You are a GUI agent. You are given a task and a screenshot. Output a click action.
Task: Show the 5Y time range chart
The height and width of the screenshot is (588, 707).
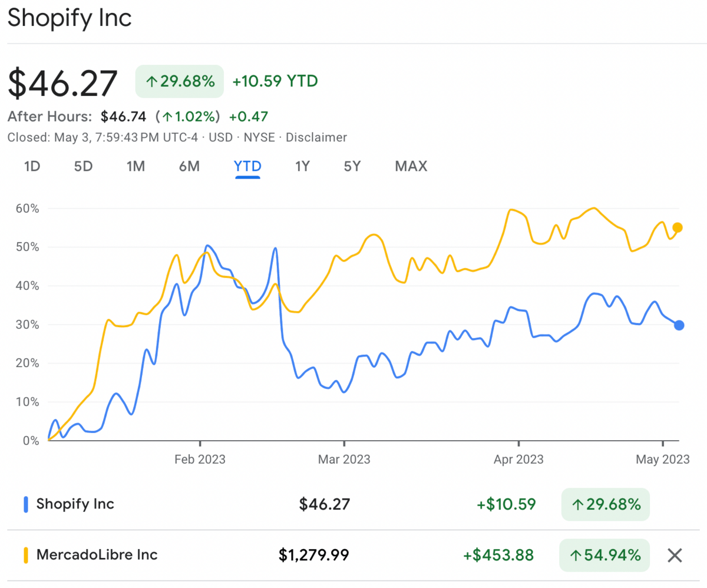[x=352, y=166]
